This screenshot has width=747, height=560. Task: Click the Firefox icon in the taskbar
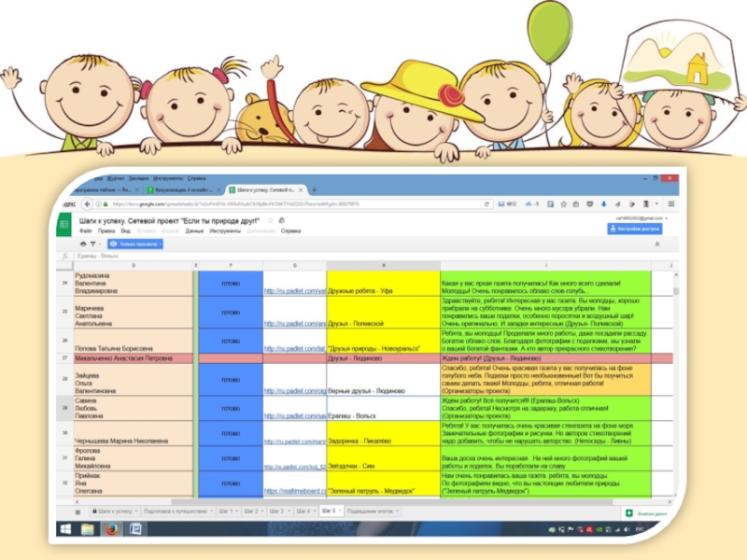(111, 529)
